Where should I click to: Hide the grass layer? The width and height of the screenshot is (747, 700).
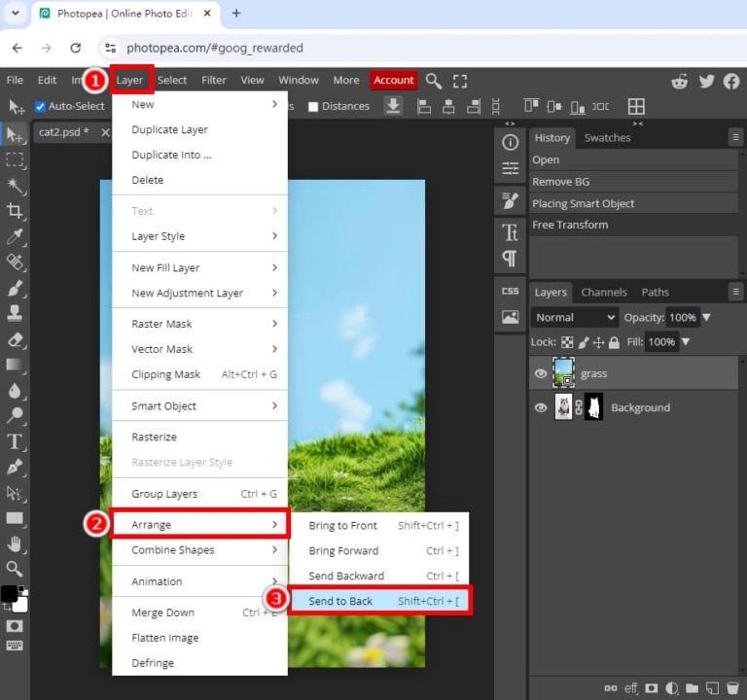click(x=540, y=373)
